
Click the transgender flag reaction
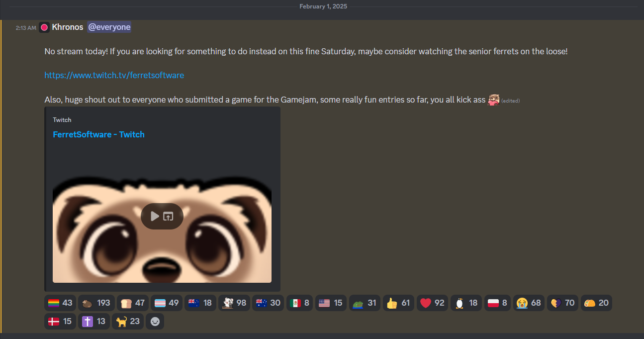pyautogui.click(x=167, y=303)
